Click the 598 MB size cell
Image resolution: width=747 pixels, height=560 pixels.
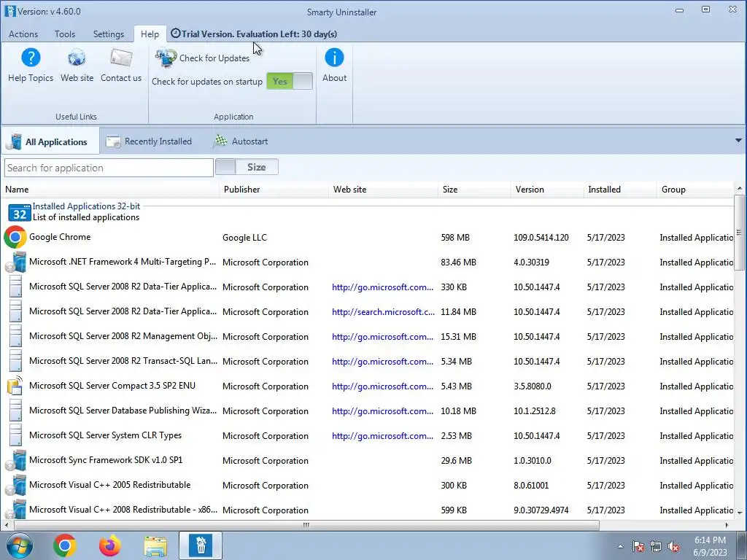point(455,238)
